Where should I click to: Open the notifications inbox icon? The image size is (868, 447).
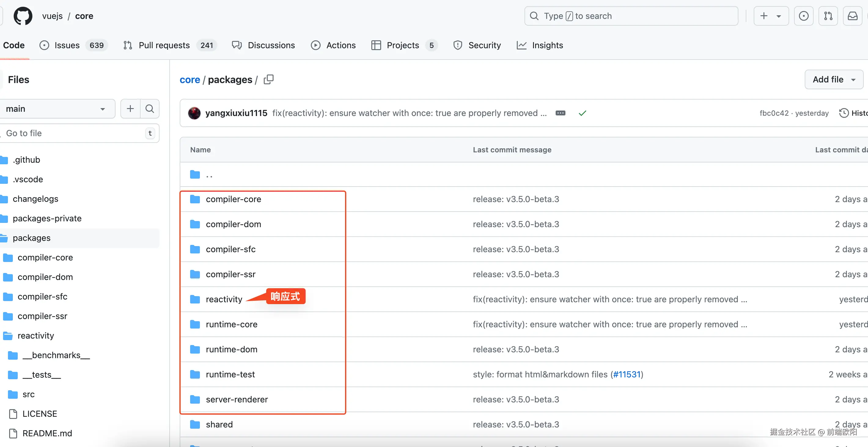[x=852, y=16]
